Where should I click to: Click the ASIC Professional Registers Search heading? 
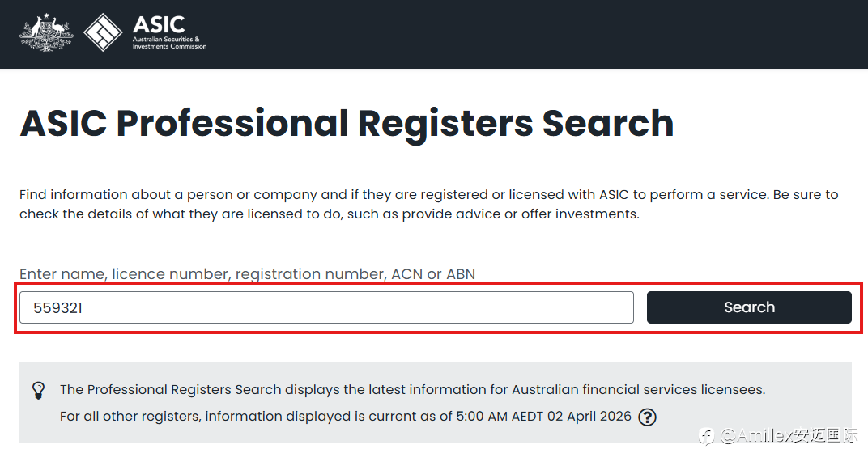[347, 124]
